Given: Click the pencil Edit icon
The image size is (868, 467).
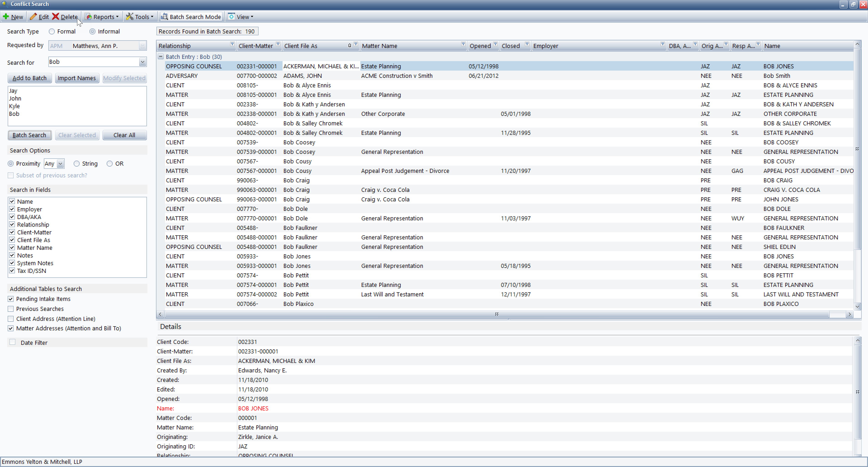Looking at the screenshot, I should pos(33,17).
